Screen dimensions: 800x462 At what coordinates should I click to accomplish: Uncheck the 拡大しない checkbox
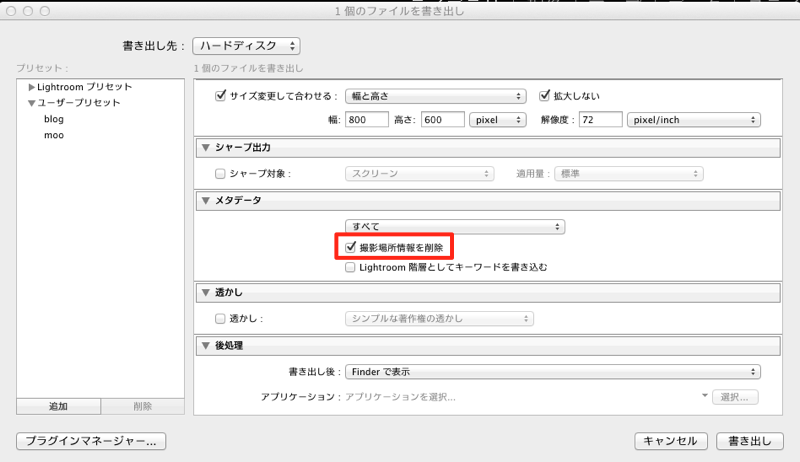tap(544, 95)
